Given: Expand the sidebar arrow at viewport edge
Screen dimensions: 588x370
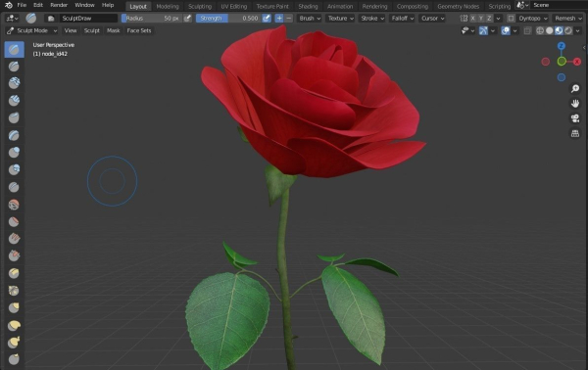Looking at the screenshot, I should tap(584, 48).
